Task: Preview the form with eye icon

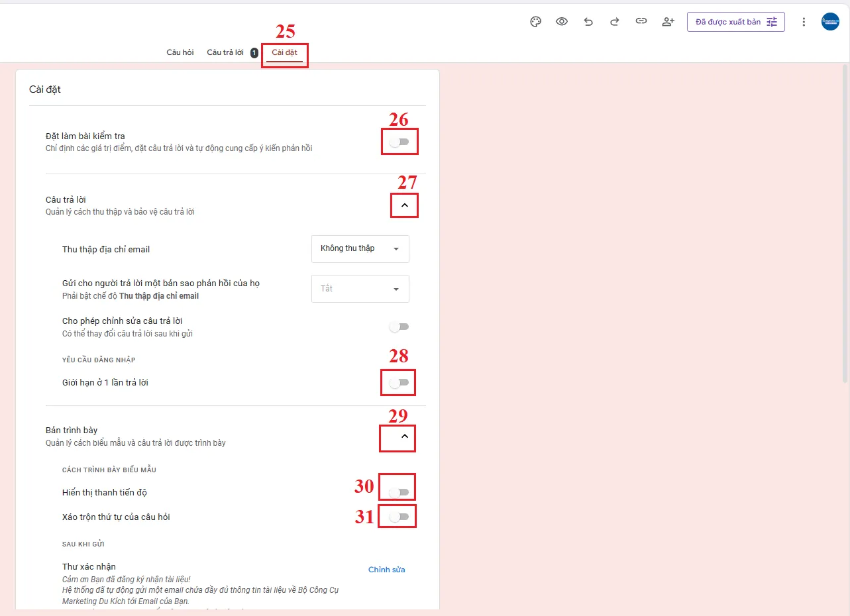Action: coord(562,22)
